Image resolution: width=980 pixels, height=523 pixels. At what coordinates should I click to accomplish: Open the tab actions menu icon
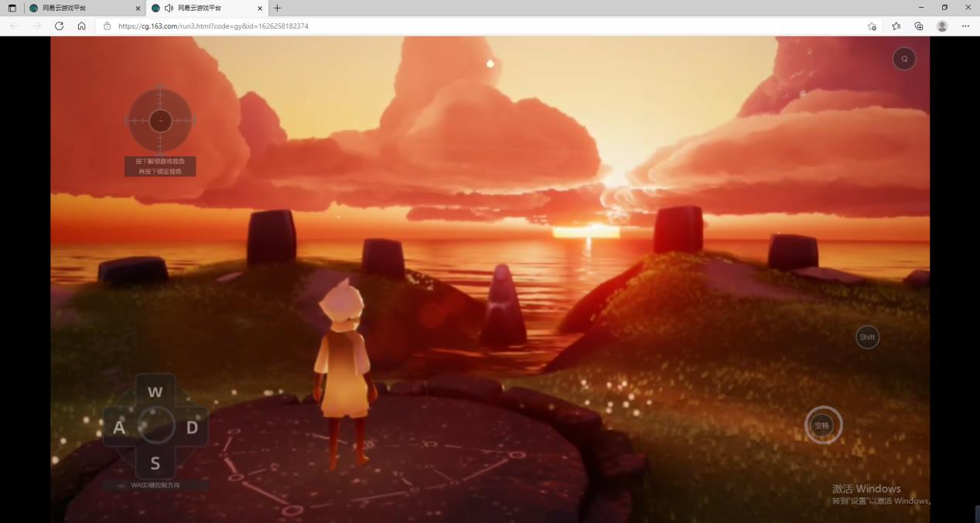pos(12,8)
